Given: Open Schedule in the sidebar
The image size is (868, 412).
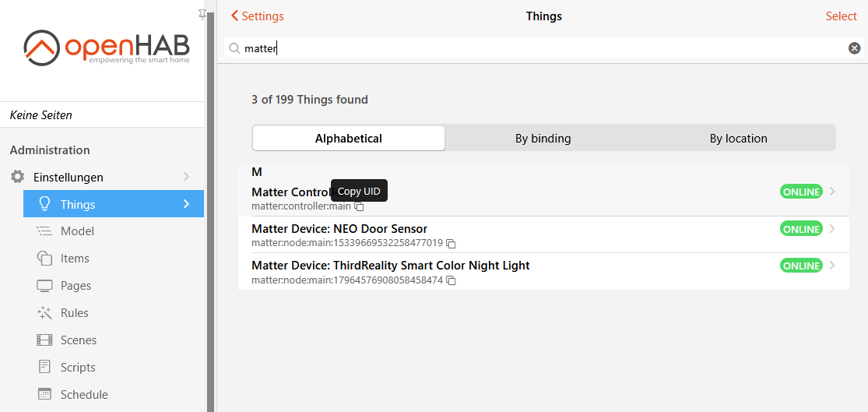Looking at the screenshot, I should (x=83, y=395).
